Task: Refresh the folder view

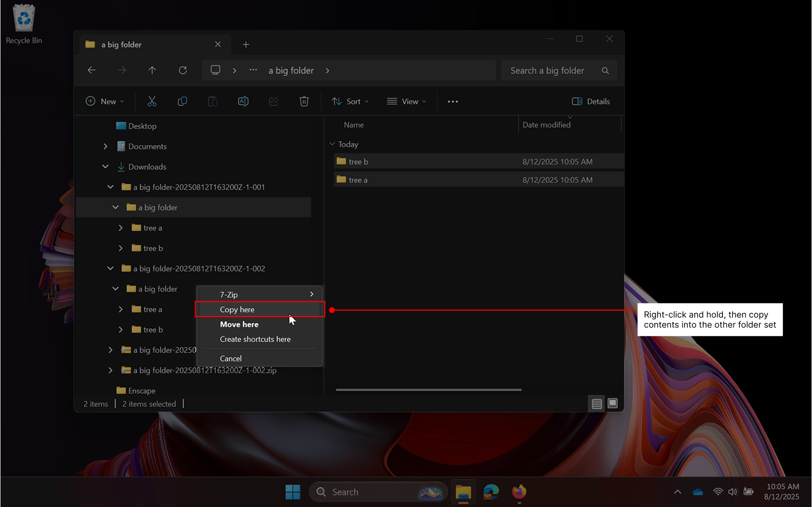Action: click(182, 70)
